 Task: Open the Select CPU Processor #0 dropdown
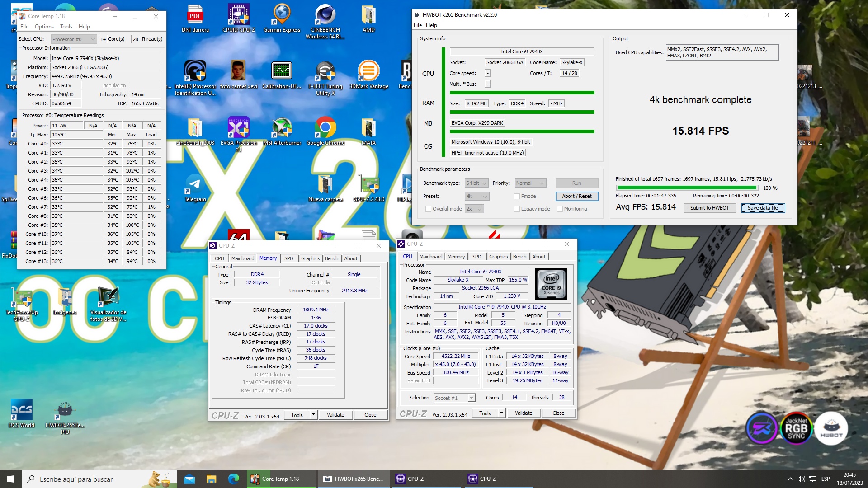coord(74,39)
